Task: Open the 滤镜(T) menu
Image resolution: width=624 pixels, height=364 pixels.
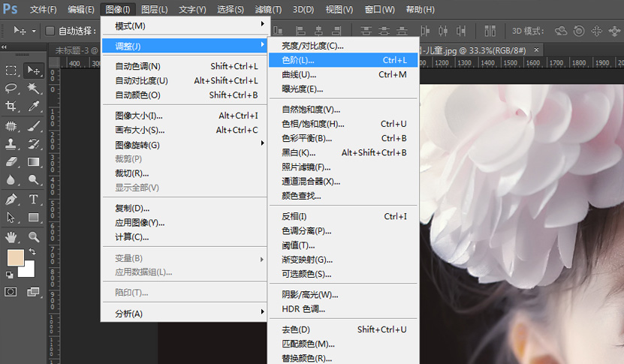Action: tap(268, 9)
